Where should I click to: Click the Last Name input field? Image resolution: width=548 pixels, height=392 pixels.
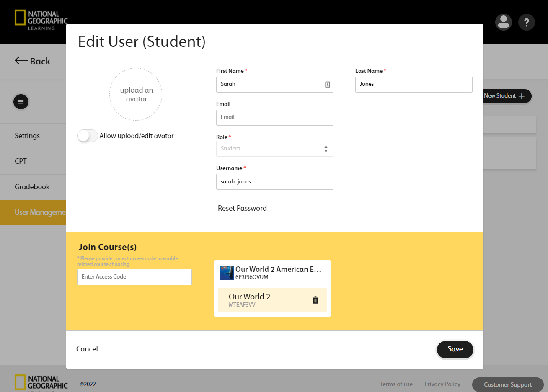pos(414,85)
